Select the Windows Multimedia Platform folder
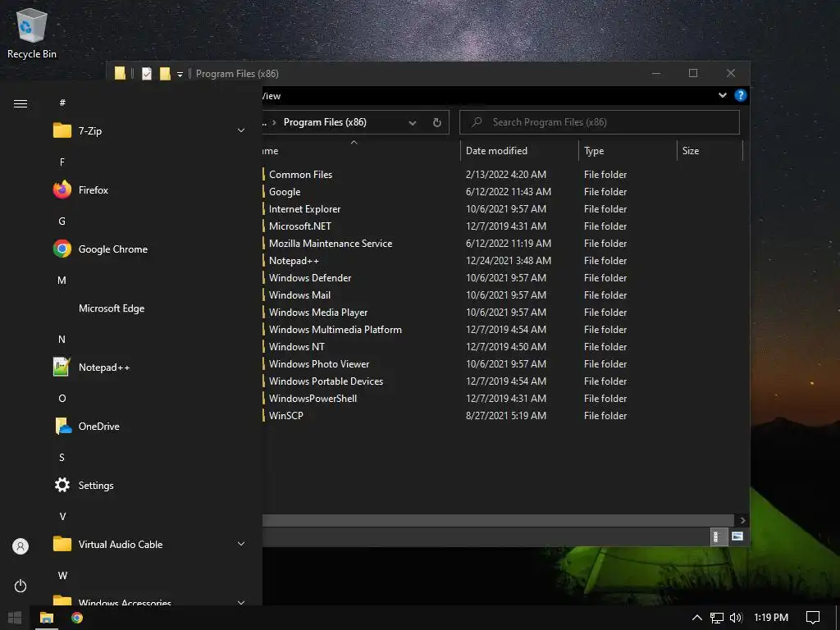Viewport: 840px width, 630px height. pyautogui.click(x=336, y=330)
